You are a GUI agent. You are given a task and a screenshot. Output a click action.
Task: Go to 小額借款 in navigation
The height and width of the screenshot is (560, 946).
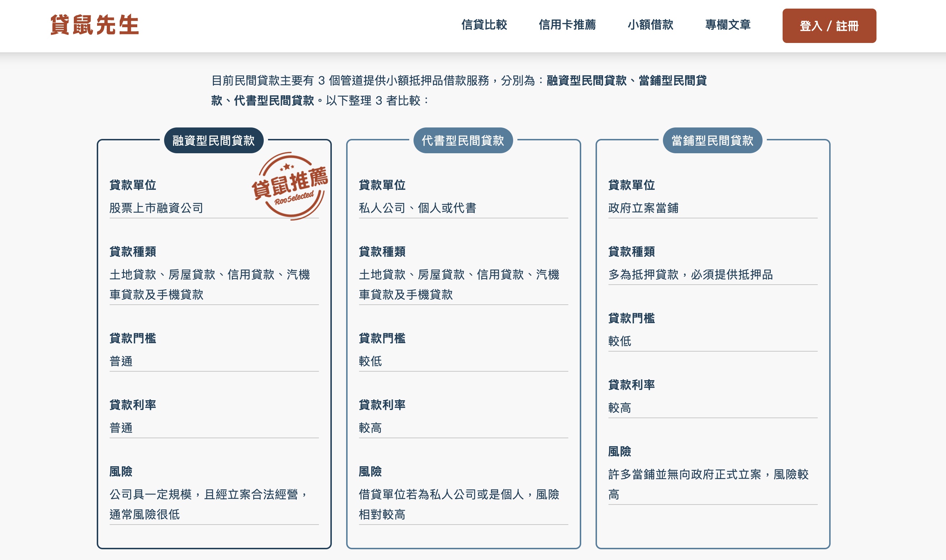point(650,25)
